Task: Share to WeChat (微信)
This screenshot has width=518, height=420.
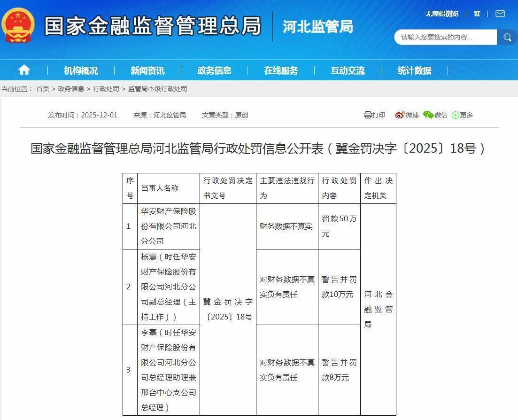Action: click(x=435, y=115)
